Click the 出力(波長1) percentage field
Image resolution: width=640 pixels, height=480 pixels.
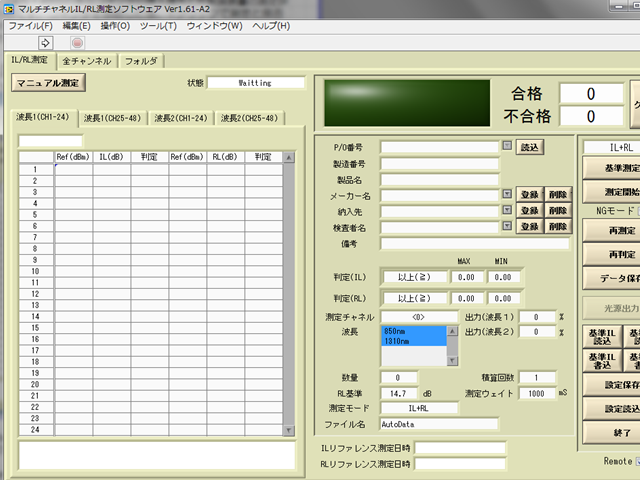(x=537, y=317)
